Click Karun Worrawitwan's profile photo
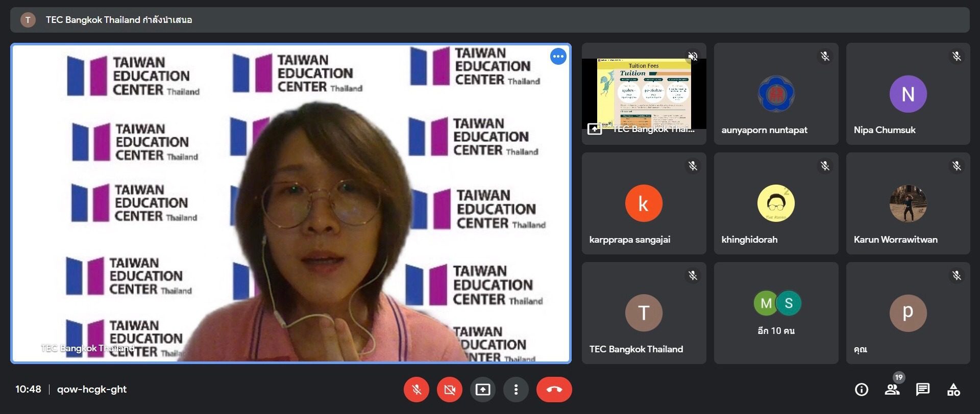Viewport: 980px width, 414px height. coord(908,203)
